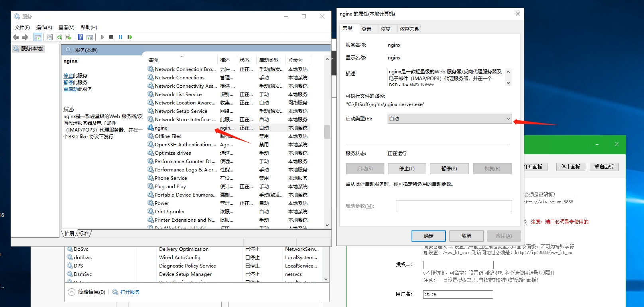The width and height of the screenshot is (644, 307).
Task: Toggle the show/hide console tree icon
Action: pos(38,37)
